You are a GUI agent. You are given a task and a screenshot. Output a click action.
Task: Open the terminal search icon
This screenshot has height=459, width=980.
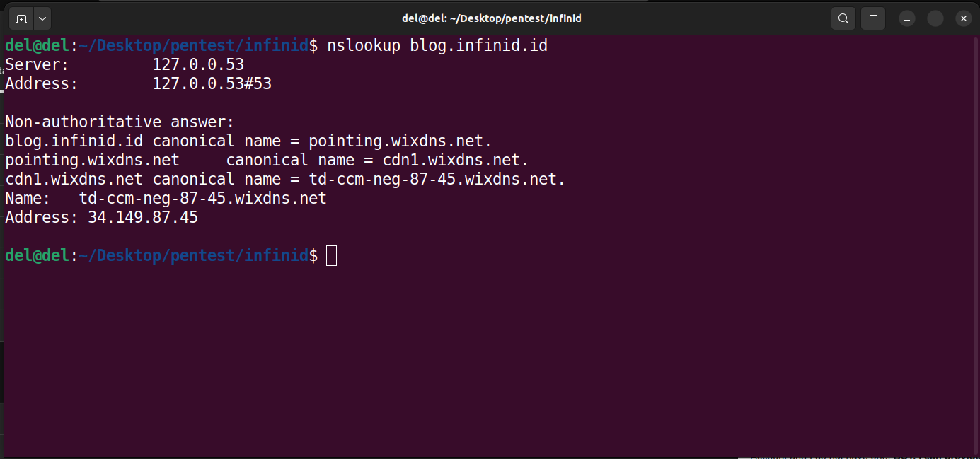(x=843, y=18)
